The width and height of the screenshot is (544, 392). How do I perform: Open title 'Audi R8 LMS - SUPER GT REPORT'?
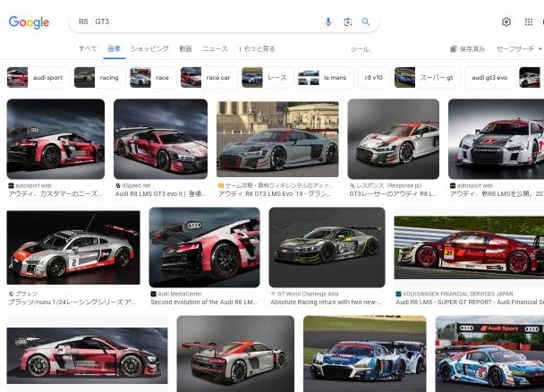pyautogui.click(x=470, y=303)
